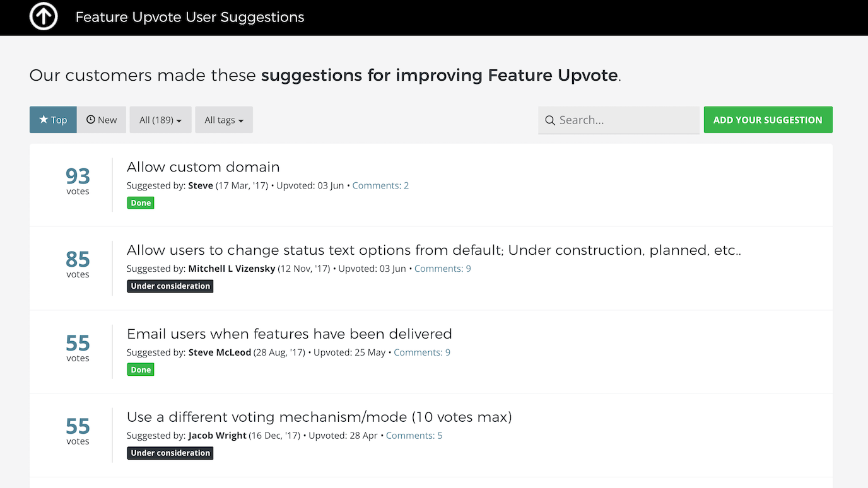Open Comments: 2 on Allow custom domain
Image resolution: width=868 pixels, height=488 pixels.
[x=380, y=185]
